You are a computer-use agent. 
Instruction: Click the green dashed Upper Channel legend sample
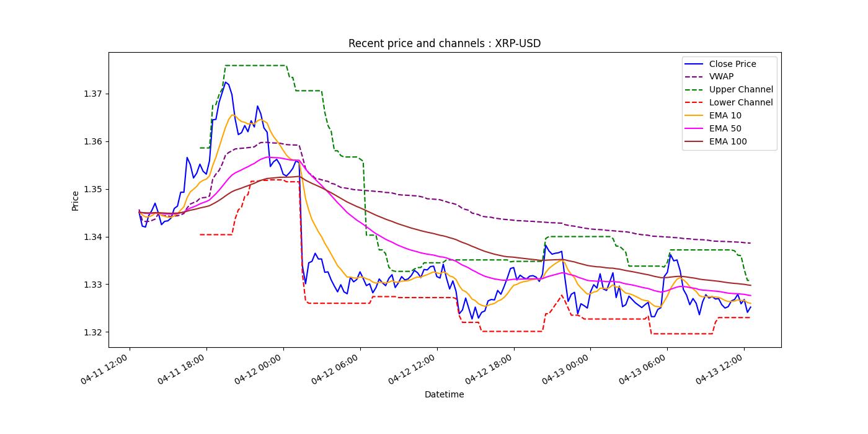(x=694, y=90)
